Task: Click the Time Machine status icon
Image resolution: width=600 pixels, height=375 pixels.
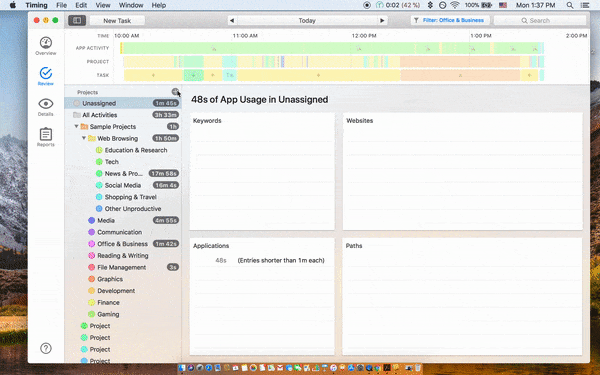Action: point(442,5)
